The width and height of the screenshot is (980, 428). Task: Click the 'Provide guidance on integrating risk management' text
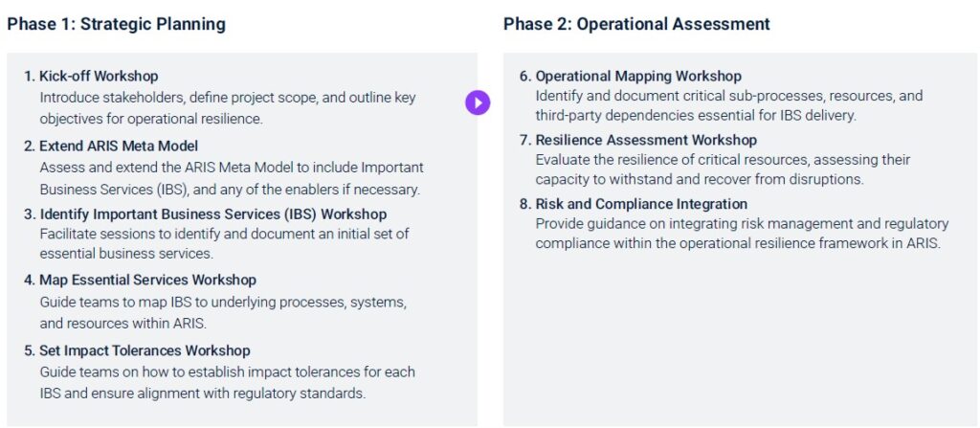(x=742, y=234)
